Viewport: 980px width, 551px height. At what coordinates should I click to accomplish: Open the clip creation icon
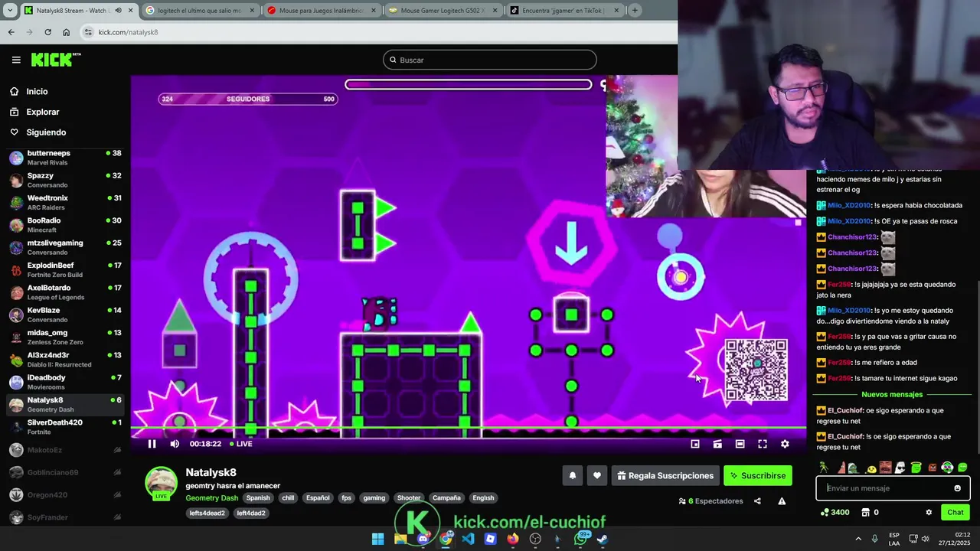717,444
